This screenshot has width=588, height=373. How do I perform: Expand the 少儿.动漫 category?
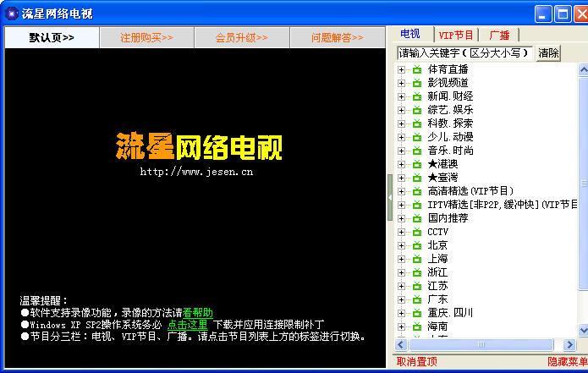[x=401, y=137]
